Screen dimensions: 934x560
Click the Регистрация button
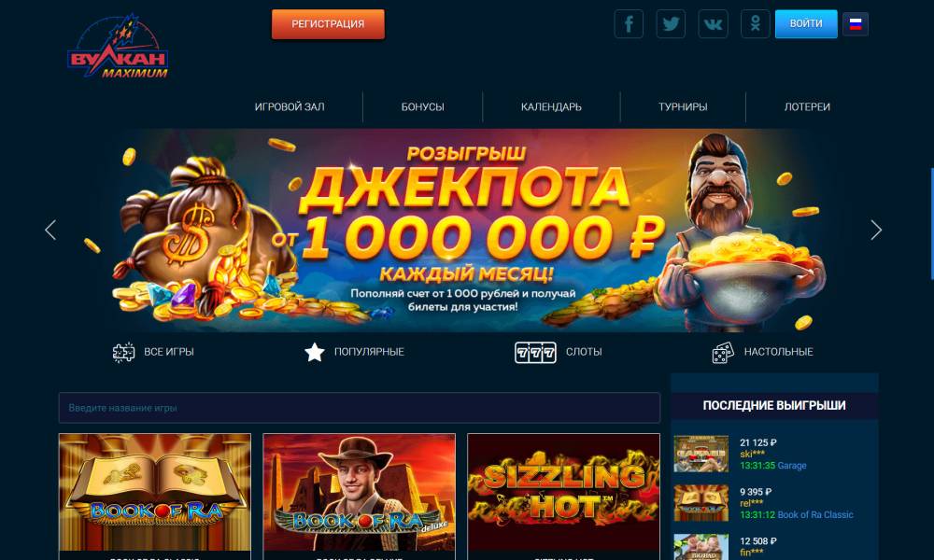[x=328, y=24]
